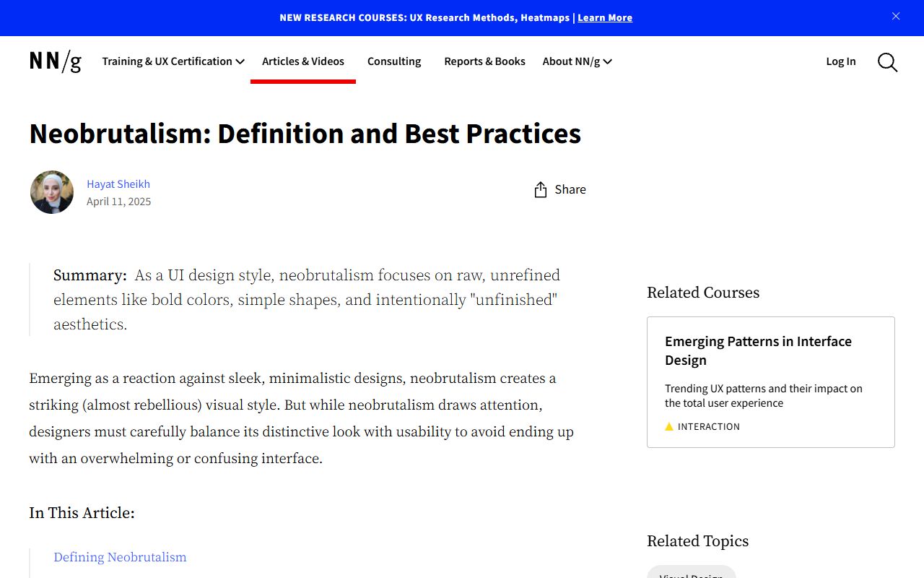Open Reports & Books page
The image size is (924, 578).
tap(484, 61)
